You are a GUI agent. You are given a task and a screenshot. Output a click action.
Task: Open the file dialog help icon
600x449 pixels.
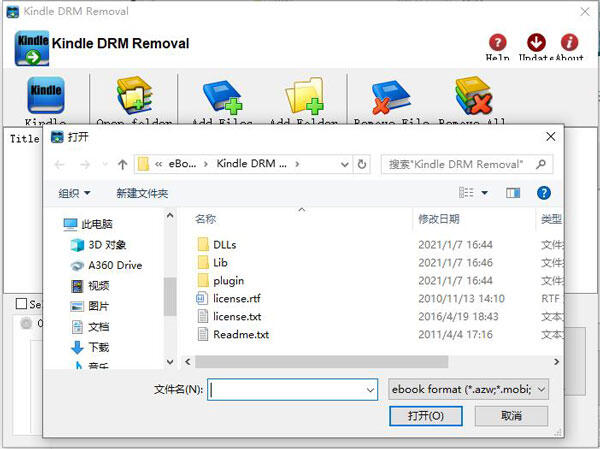tap(543, 193)
